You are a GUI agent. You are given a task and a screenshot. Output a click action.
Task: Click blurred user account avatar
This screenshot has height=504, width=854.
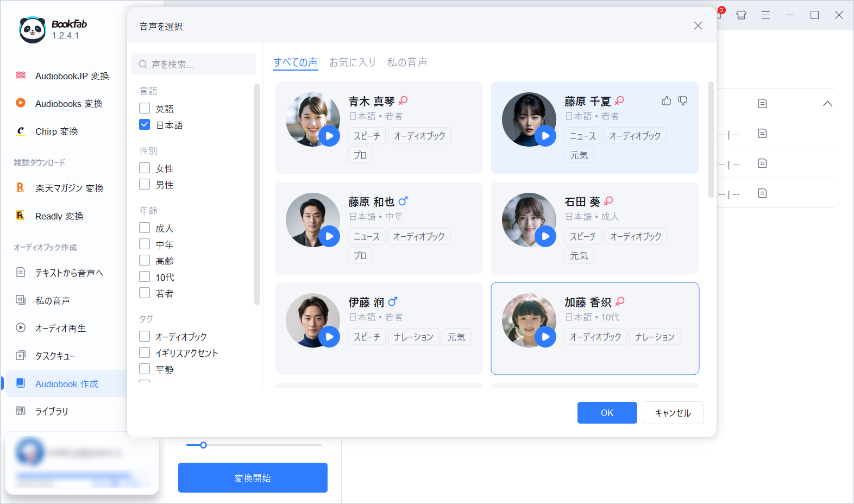click(x=30, y=452)
